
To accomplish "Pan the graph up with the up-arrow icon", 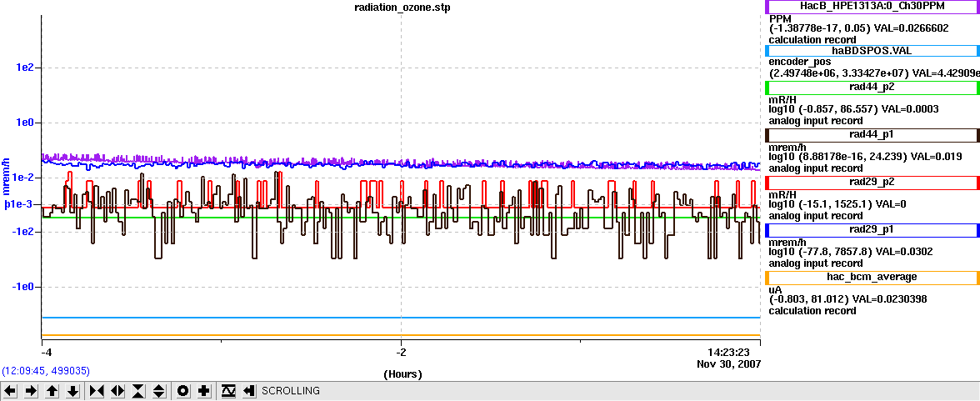I will [52, 391].
